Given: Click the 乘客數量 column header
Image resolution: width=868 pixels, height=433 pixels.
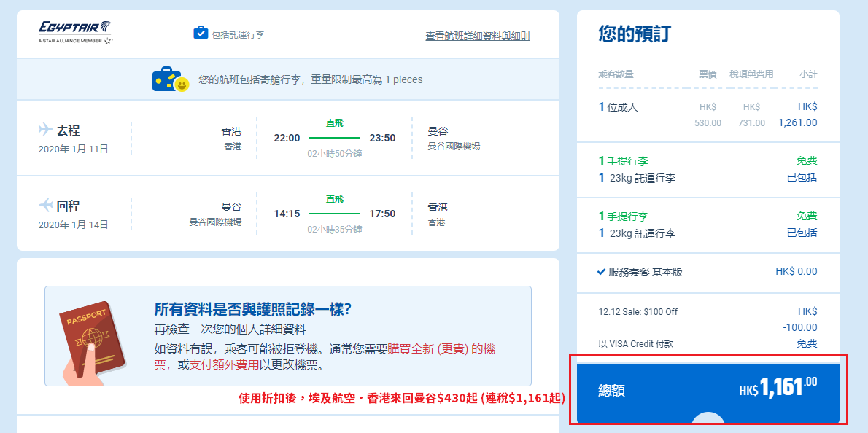Looking at the screenshot, I should pyautogui.click(x=616, y=74).
